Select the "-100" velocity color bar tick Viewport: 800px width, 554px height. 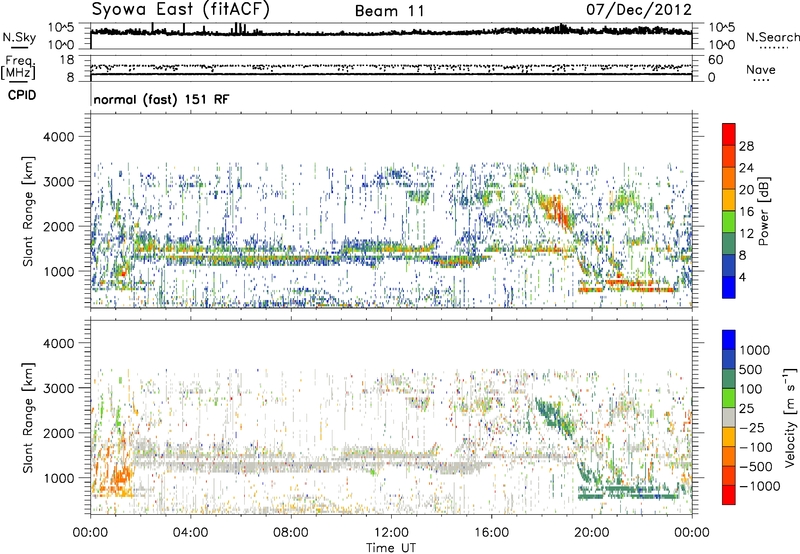756,447
